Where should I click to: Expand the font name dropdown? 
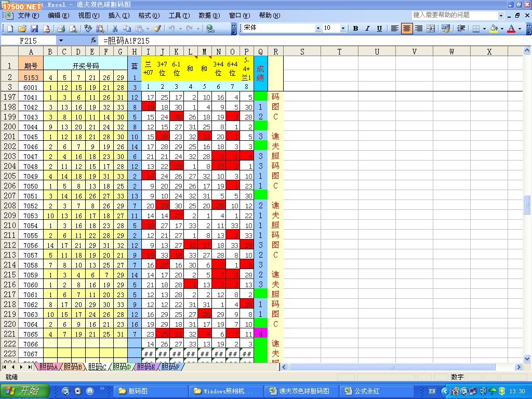[x=318, y=29]
